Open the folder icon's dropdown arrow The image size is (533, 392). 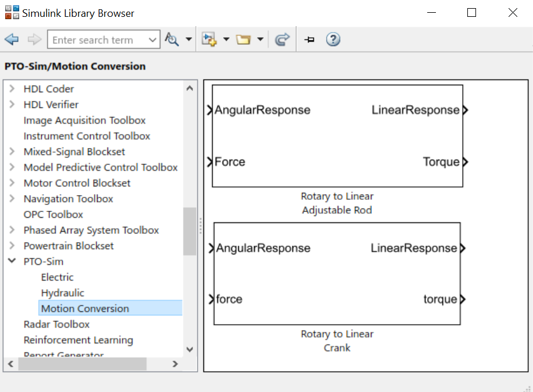[x=260, y=39]
